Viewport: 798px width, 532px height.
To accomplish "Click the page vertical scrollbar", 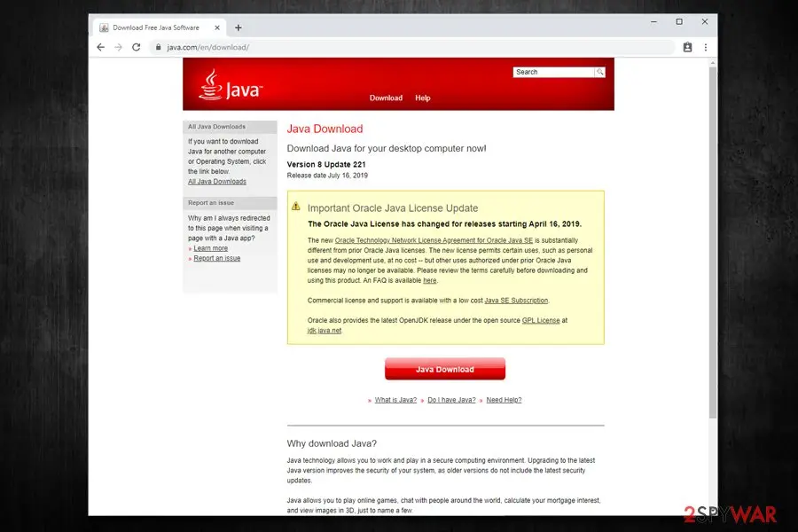I will [713, 243].
